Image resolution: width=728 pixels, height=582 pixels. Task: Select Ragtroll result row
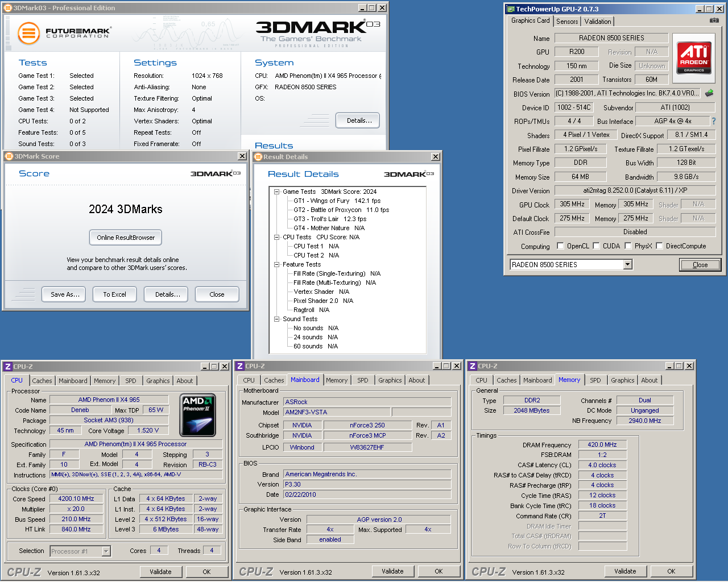coord(311,310)
